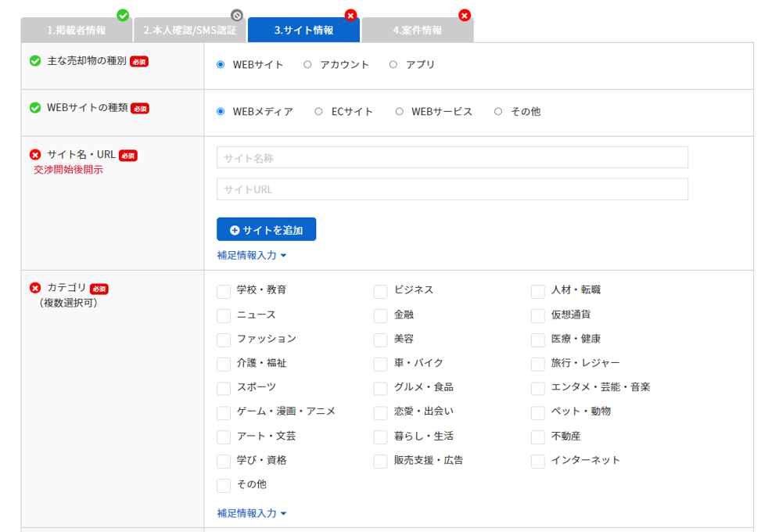Tick the 仮想通貨 checkbox
The height and width of the screenshot is (532, 761).
(x=538, y=316)
